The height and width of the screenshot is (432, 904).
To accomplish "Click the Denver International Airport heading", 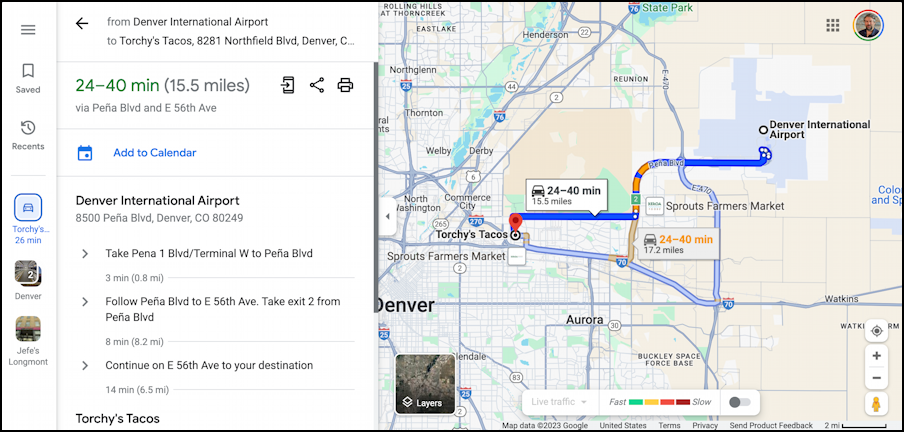I will click(x=157, y=201).
